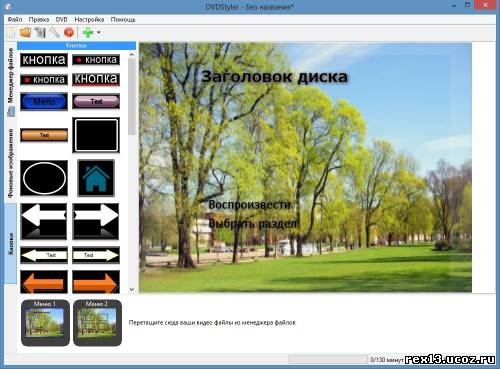Open the Настройка menu
Viewport: 500px width, 369px height.
pos(89,20)
